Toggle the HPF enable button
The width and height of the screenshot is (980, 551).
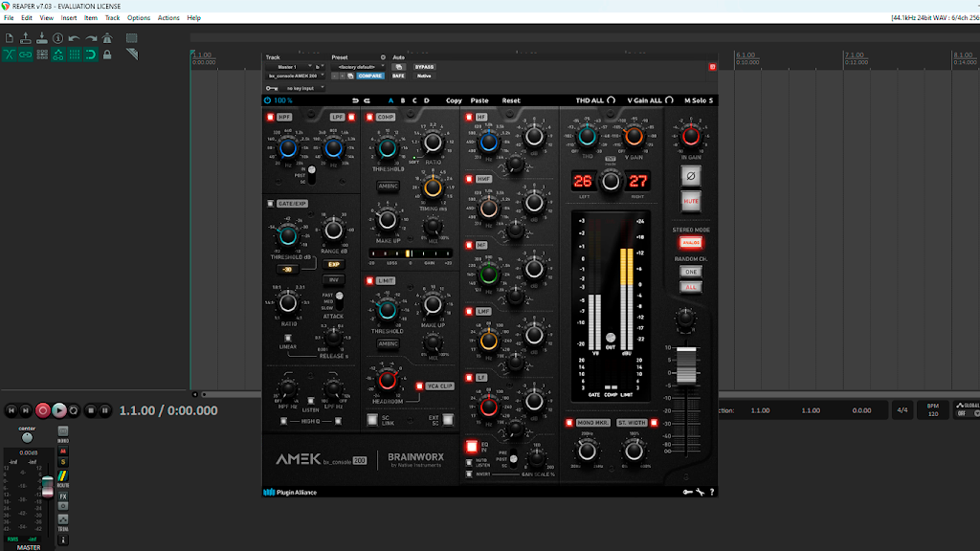point(270,117)
